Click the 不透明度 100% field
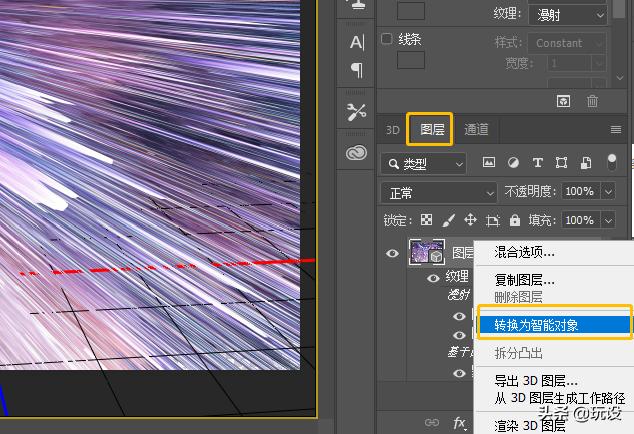 (x=580, y=191)
